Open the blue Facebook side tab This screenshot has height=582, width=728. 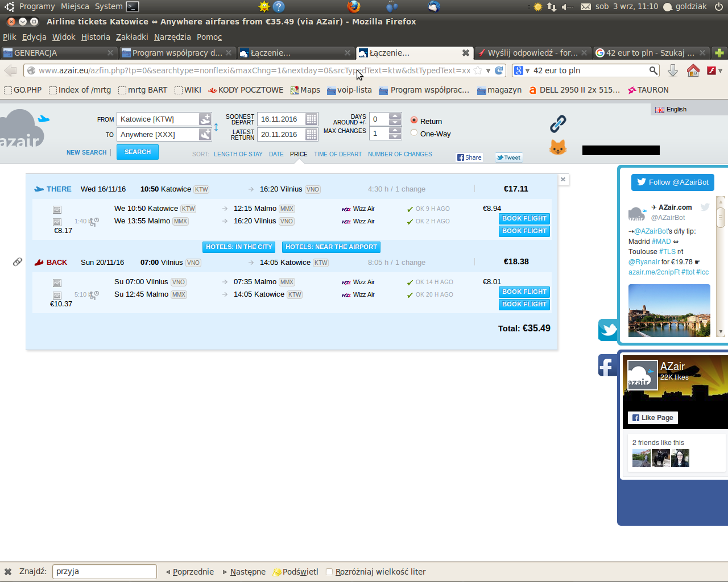[608, 365]
